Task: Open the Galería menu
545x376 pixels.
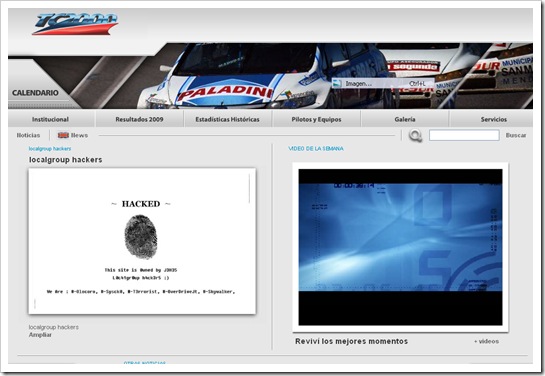Action: pos(405,119)
